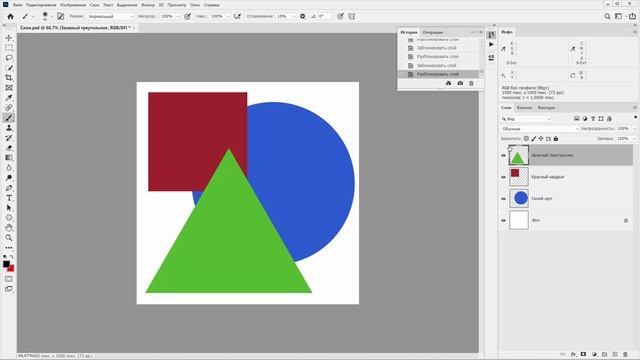Open the smoothing value dropdown arrow
Screen dimensions: 640x360
click(293, 16)
